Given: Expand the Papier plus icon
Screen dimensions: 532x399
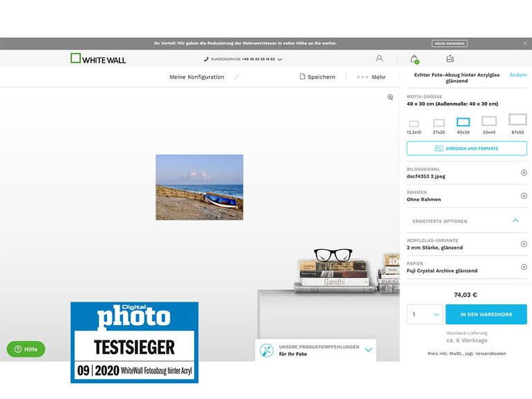Looking at the screenshot, I should [x=524, y=267].
